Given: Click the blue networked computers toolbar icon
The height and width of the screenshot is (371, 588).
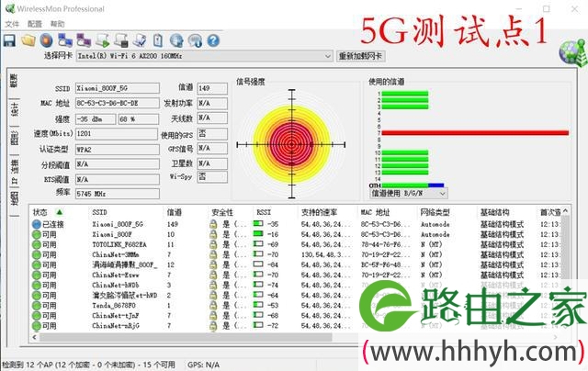Looking at the screenshot, I should [x=65, y=40].
